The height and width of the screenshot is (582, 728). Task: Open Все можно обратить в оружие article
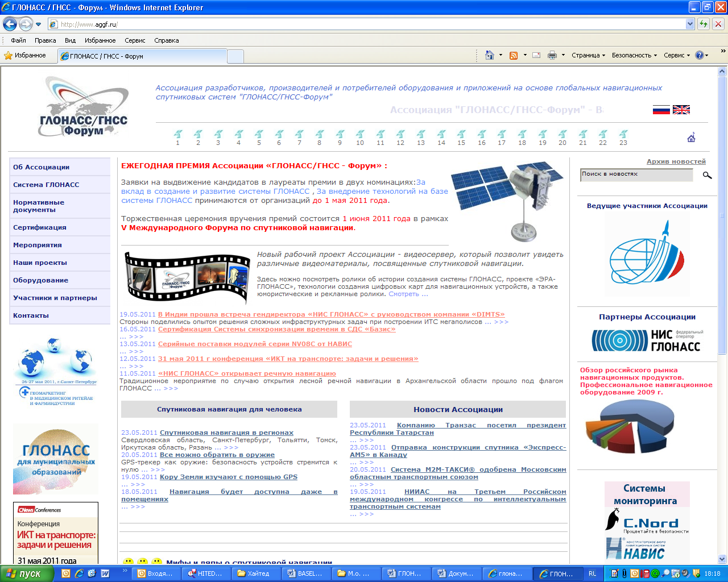pos(217,455)
